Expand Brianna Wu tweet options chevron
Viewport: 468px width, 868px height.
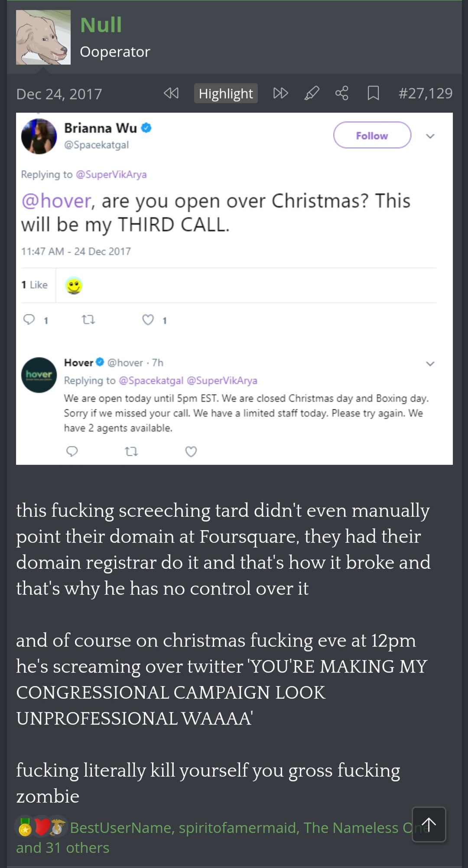(430, 136)
